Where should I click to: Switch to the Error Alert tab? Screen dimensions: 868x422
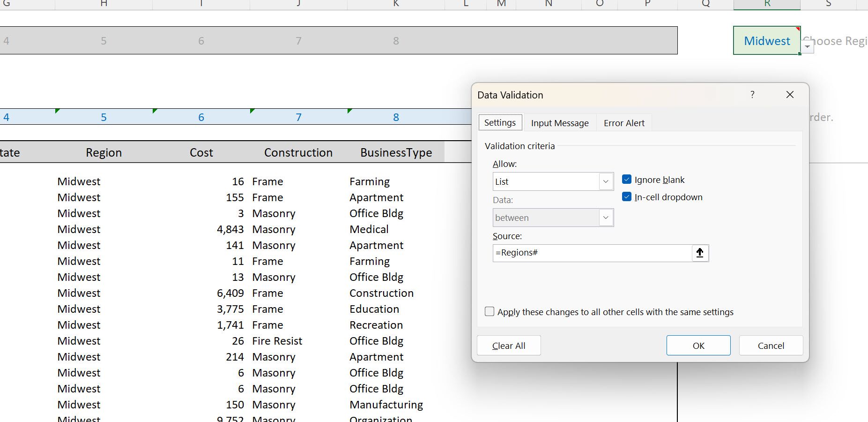(x=623, y=122)
